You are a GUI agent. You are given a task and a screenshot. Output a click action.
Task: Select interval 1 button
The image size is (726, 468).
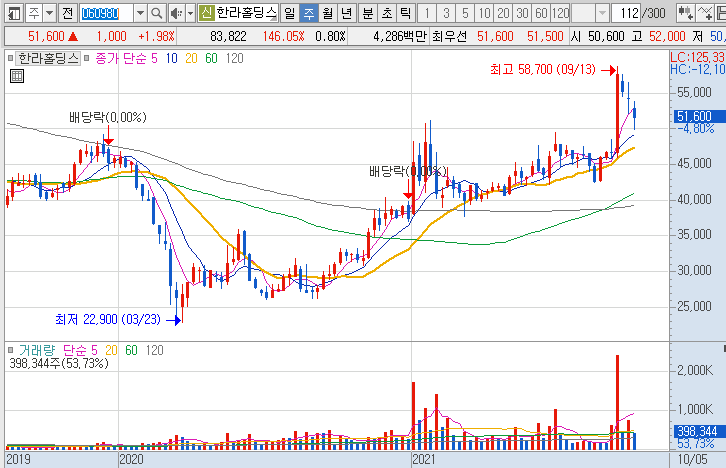[x=427, y=13]
